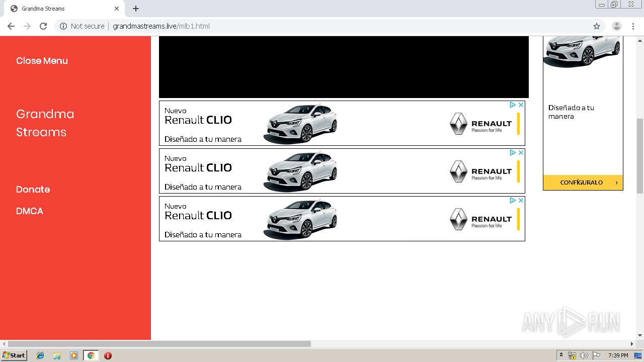Open the volume tray icon
644x362 pixels.
[584, 355]
